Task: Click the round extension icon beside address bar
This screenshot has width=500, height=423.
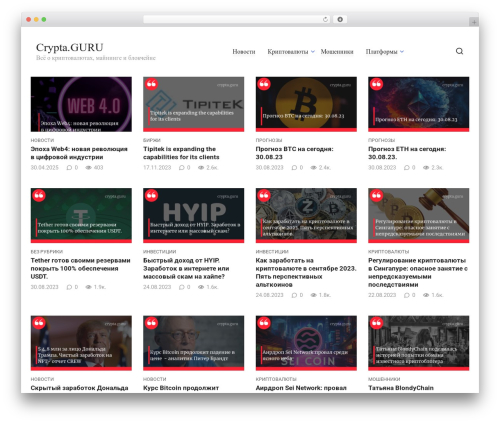Action: [340, 19]
